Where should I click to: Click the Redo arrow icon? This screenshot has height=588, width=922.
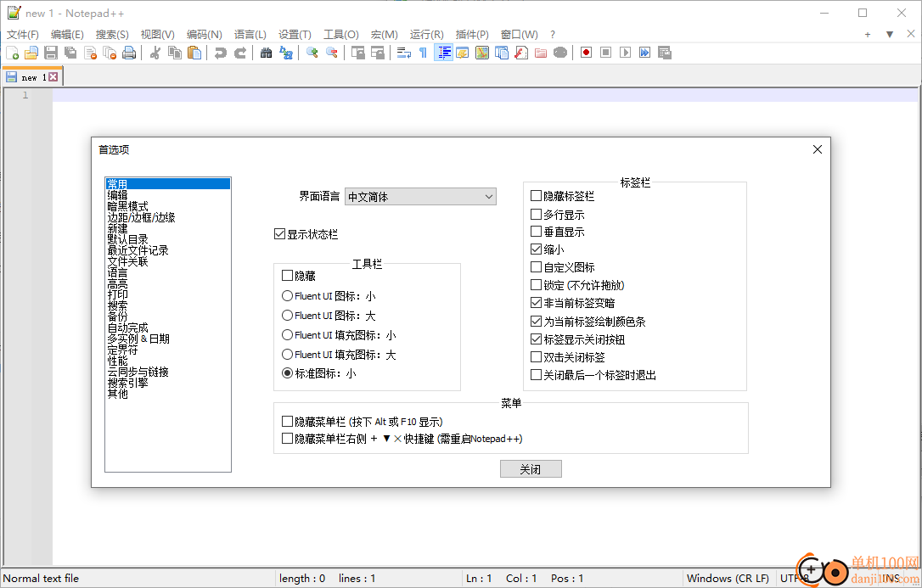pos(240,53)
